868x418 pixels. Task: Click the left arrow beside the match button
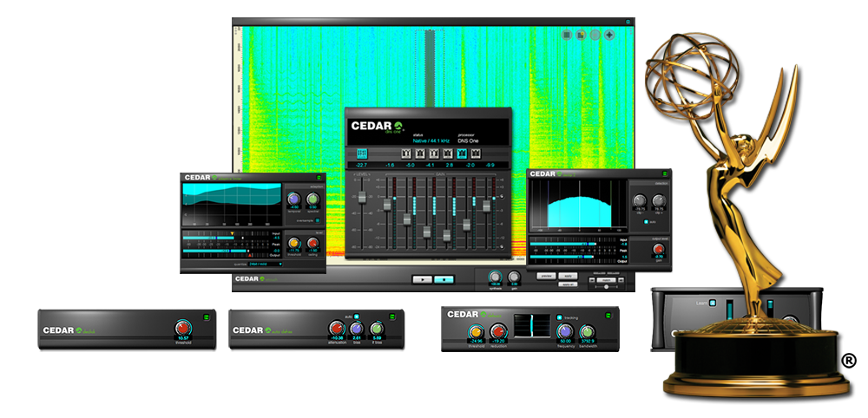click(x=592, y=280)
